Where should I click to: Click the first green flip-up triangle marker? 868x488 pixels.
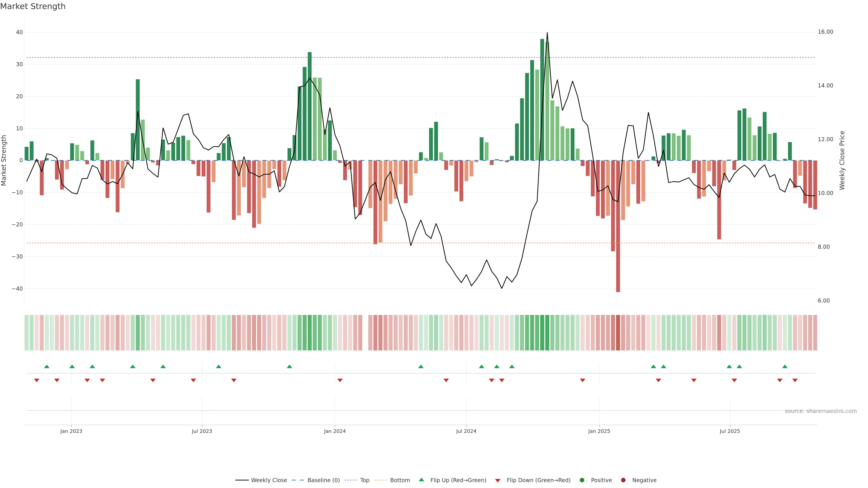point(47,366)
